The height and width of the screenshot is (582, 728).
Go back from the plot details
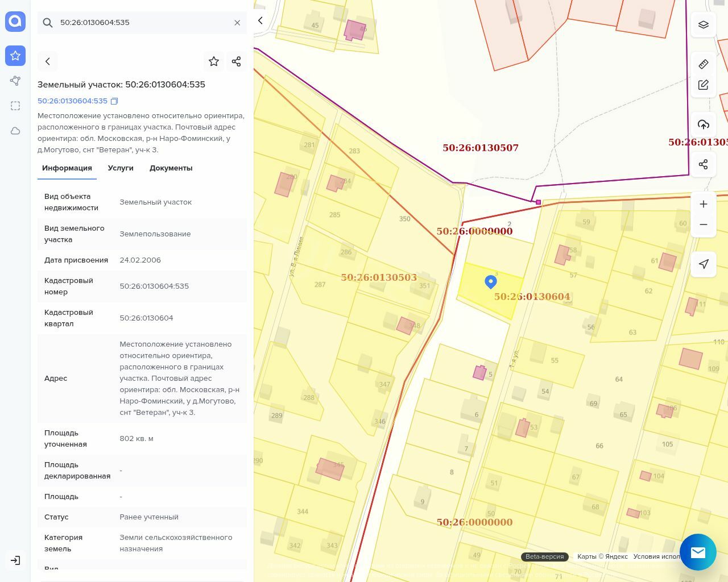pos(48,61)
